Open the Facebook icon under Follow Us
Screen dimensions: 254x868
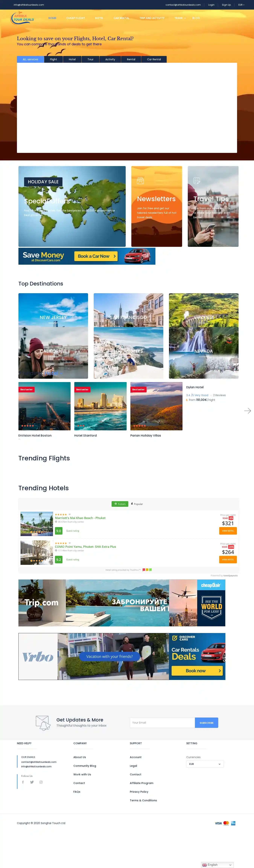click(x=23, y=782)
